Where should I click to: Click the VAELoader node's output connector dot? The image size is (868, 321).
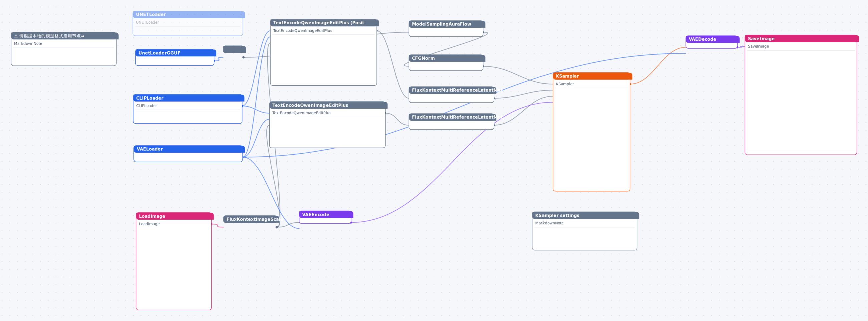[243, 157]
